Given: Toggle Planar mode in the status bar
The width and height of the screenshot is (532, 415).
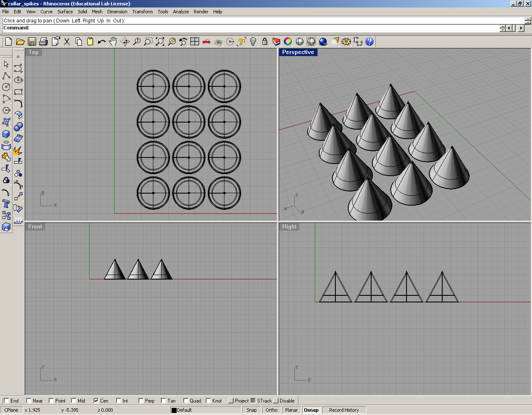Looking at the screenshot, I should (291, 410).
